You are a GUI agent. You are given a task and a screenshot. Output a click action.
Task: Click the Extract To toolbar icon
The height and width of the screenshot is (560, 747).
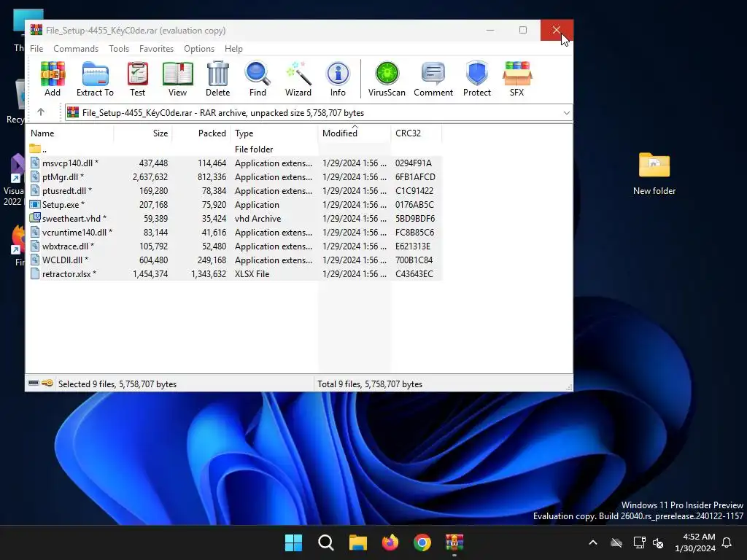95,79
